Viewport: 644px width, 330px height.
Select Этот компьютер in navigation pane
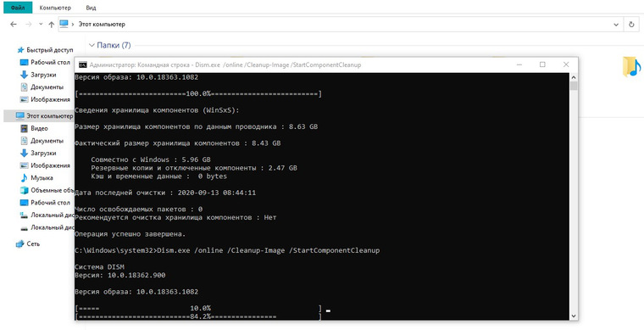click(x=39, y=116)
